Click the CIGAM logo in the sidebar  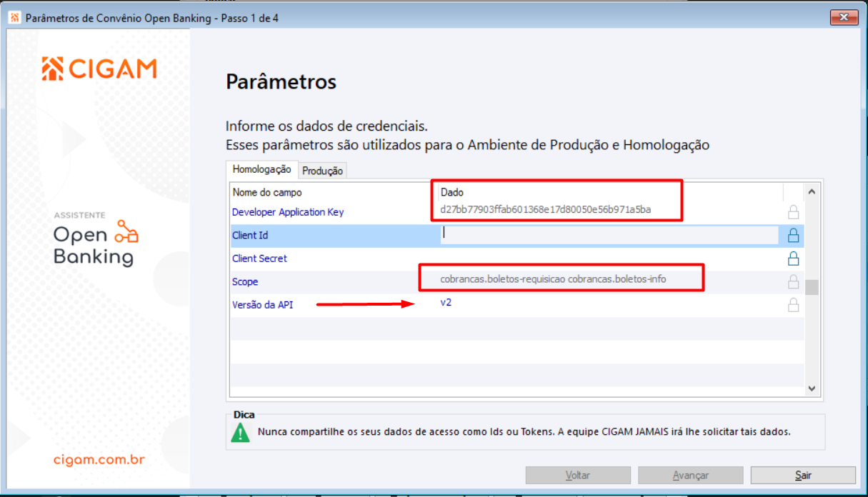coord(99,69)
